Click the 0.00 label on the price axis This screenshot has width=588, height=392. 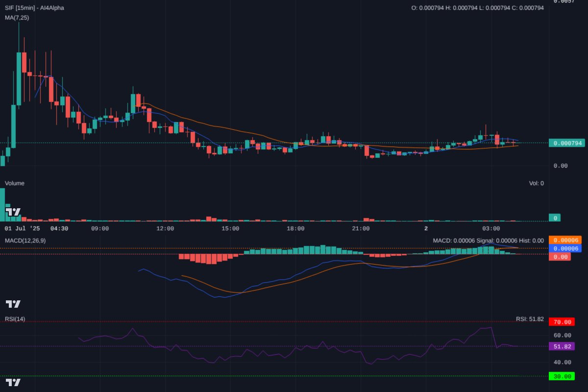561,166
